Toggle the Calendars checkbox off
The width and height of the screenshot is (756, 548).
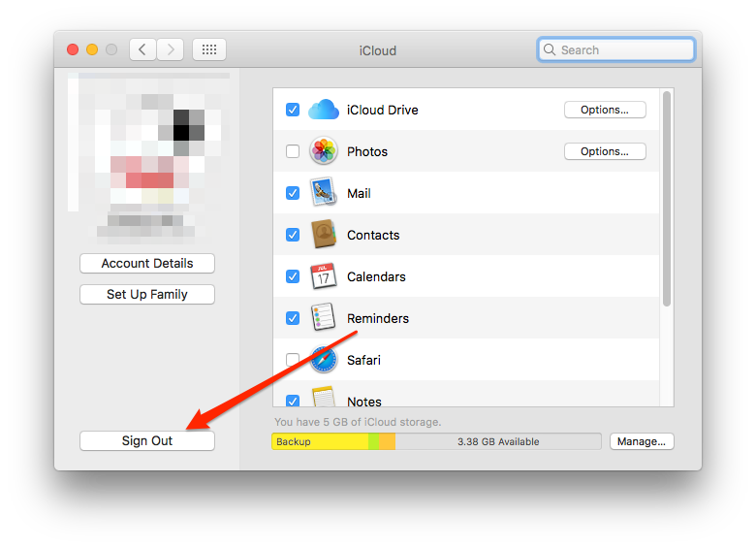pyautogui.click(x=293, y=276)
